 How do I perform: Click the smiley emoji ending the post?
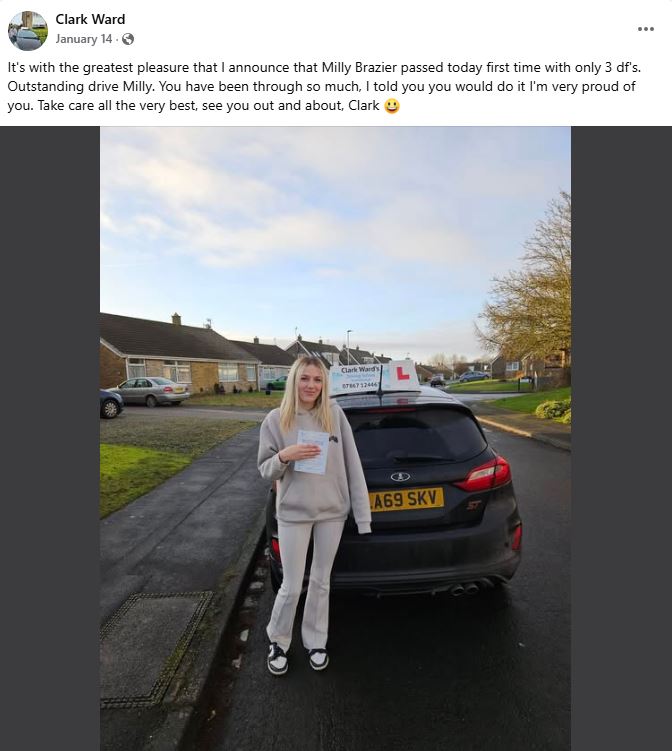392,105
